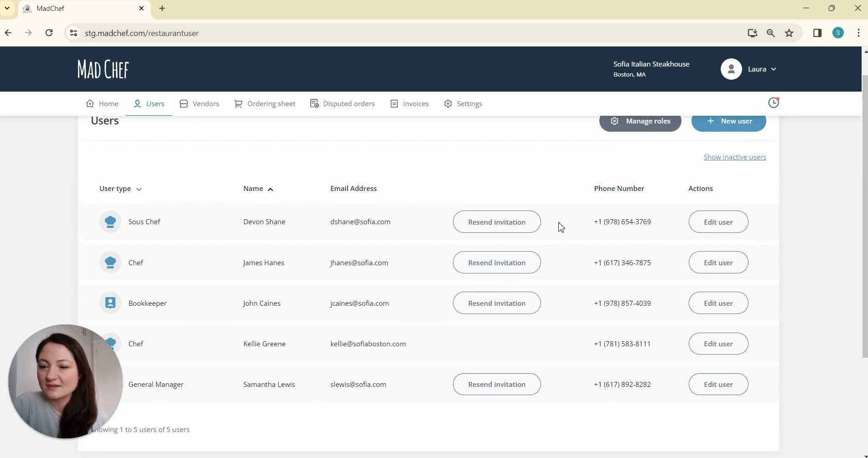Screen dimensions: 868x458
Task: Click the Email Address column header
Action: [x=353, y=189]
